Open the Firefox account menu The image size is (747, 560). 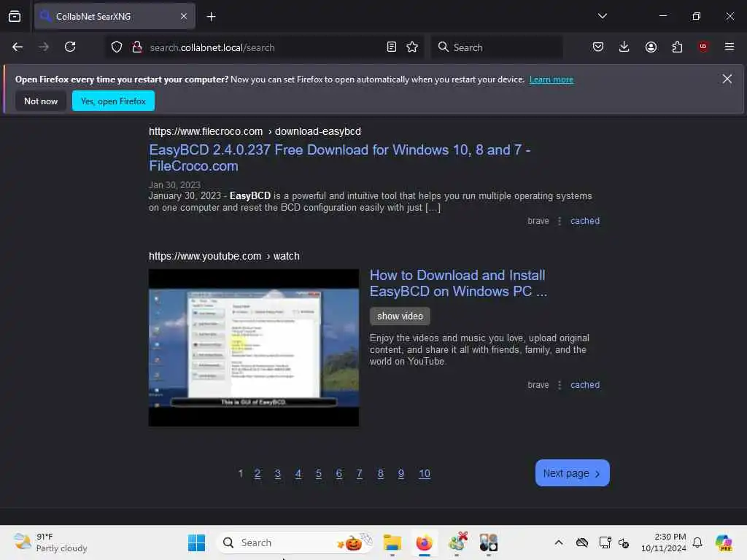tap(651, 47)
